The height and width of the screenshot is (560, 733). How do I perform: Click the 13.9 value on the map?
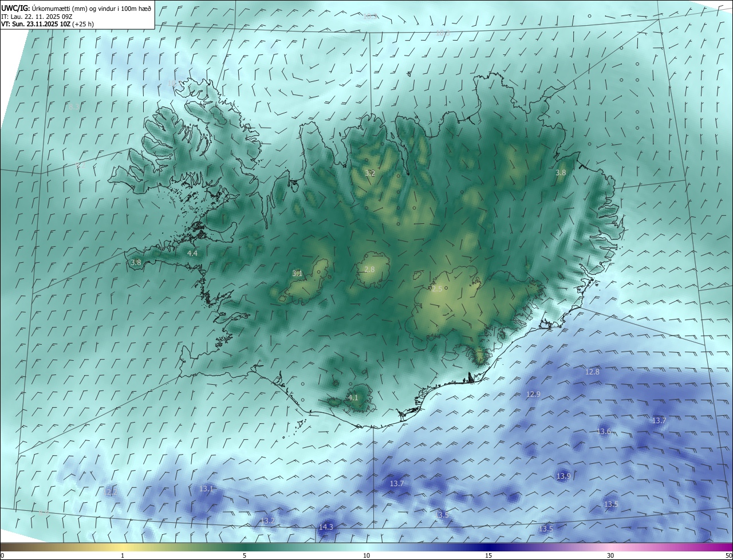[x=563, y=476]
